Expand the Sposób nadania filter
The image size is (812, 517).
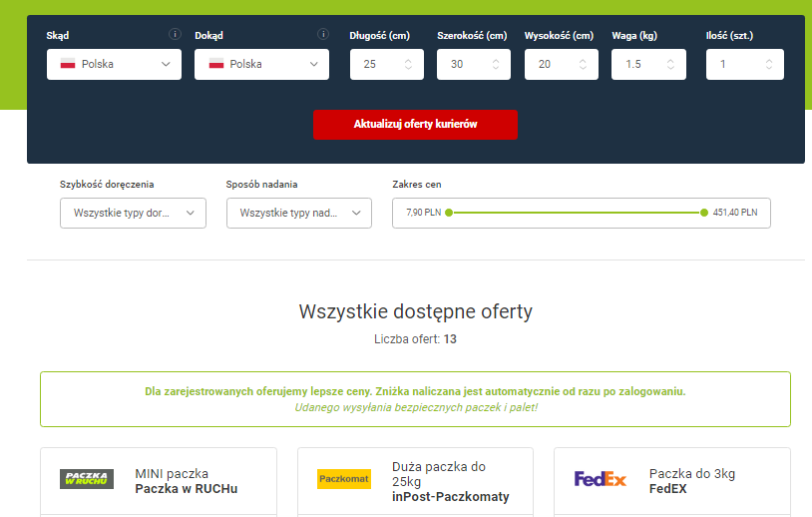click(298, 213)
